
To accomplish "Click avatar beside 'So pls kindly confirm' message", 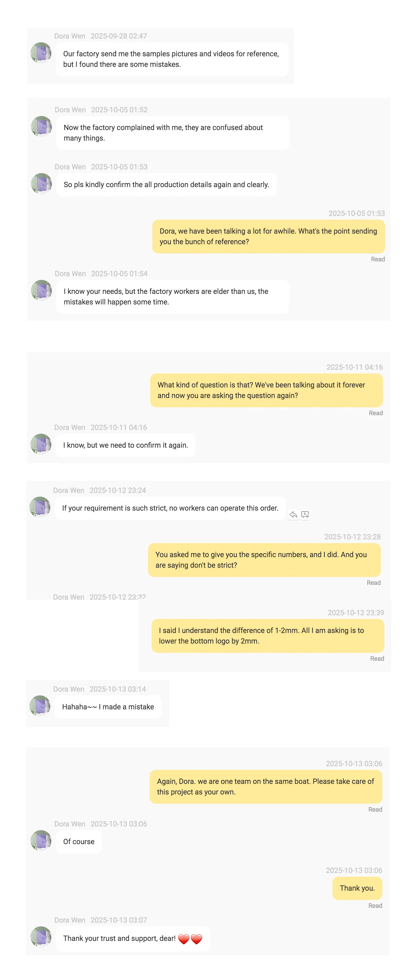I will coord(41,183).
